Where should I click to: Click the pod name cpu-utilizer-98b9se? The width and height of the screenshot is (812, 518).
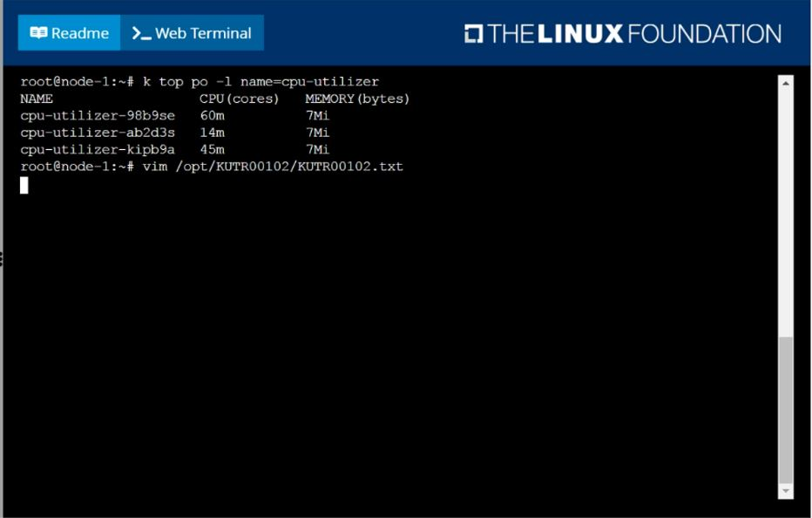[97, 116]
